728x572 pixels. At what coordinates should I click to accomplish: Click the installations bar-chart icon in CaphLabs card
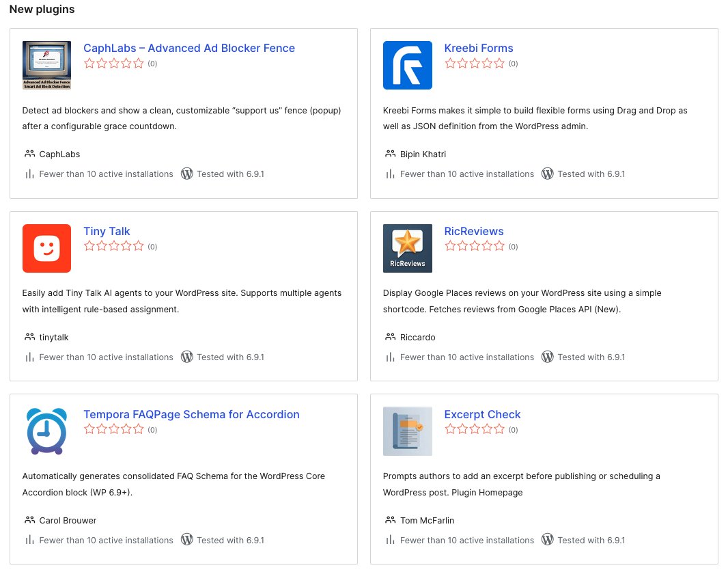[x=30, y=174]
